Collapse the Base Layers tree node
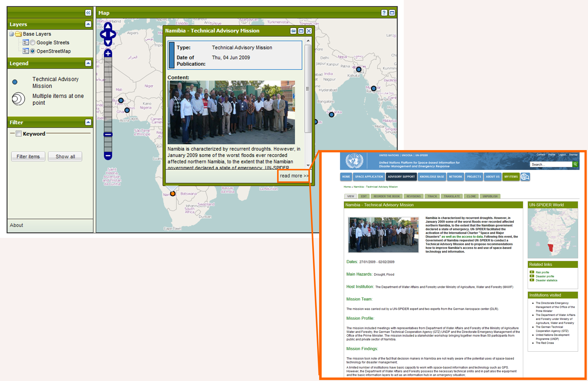The height and width of the screenshot is (381, 588). [12, 34]
